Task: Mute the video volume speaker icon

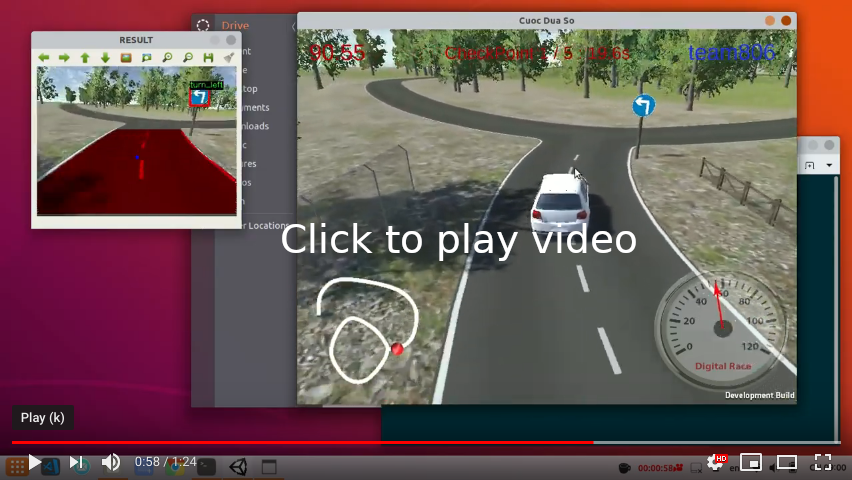Action: pyautogui.click(x=111, y=463)
